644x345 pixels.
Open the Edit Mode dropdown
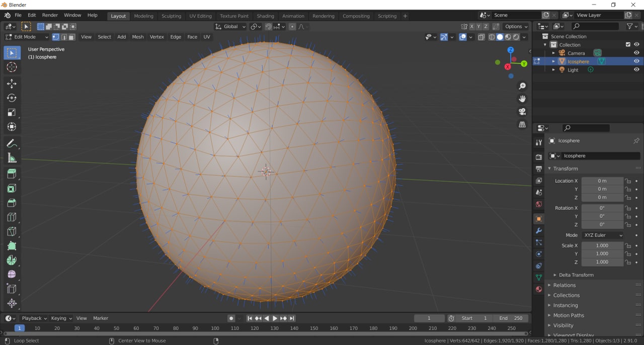[x=27, y=37]
